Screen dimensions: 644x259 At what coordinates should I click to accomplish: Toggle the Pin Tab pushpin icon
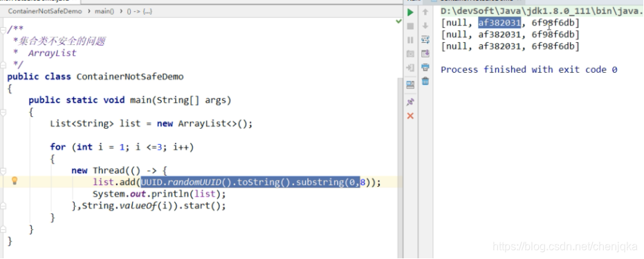(410, 102)
